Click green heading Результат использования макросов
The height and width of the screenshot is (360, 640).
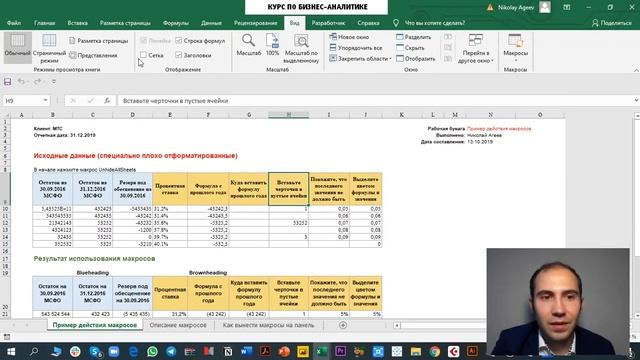(x=94, y=258)
